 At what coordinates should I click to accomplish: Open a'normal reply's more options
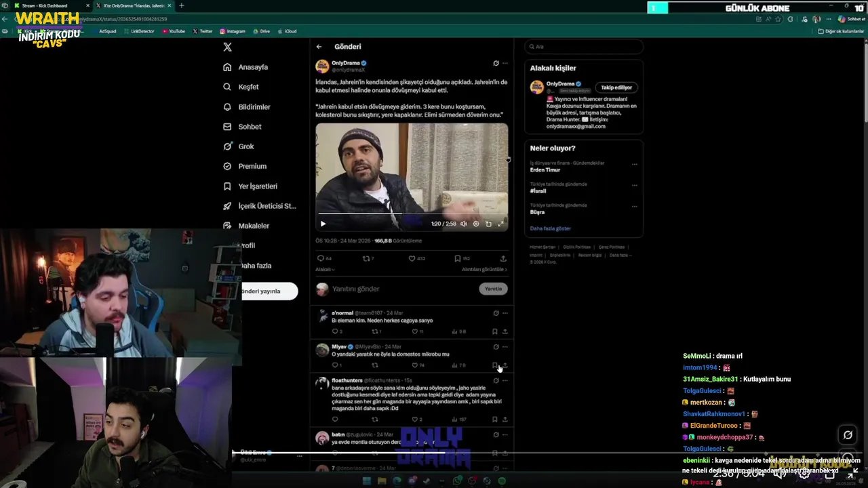(505, 313)
